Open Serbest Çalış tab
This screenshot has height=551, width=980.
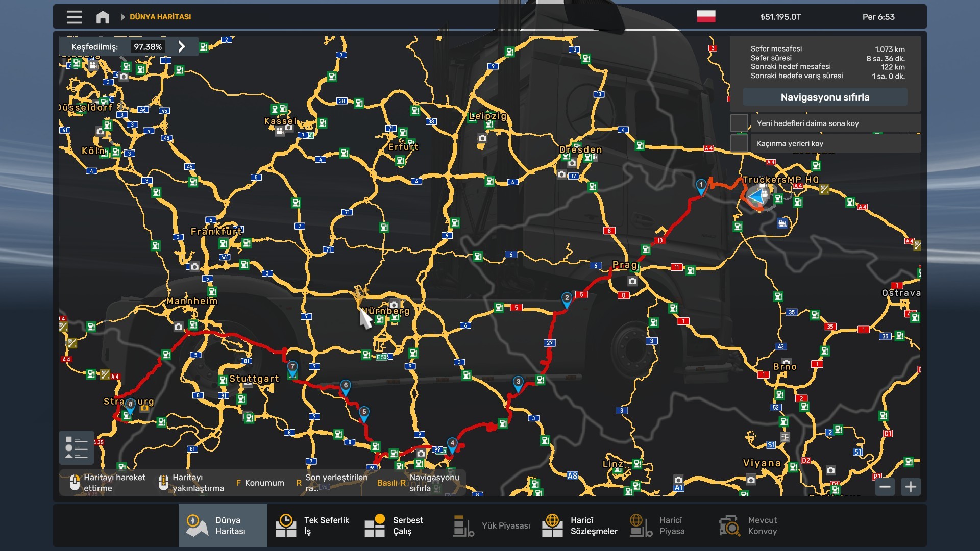[394, 525]
